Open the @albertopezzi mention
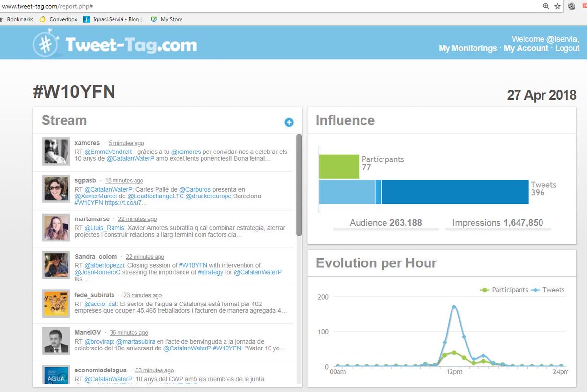Screen dimensions: 587x392 coord(104,265)
